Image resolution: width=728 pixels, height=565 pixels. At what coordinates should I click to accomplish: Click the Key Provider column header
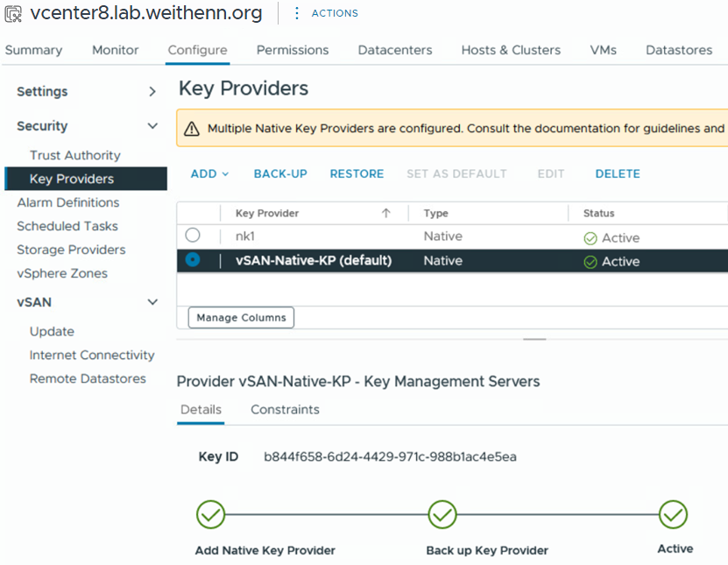267,213
